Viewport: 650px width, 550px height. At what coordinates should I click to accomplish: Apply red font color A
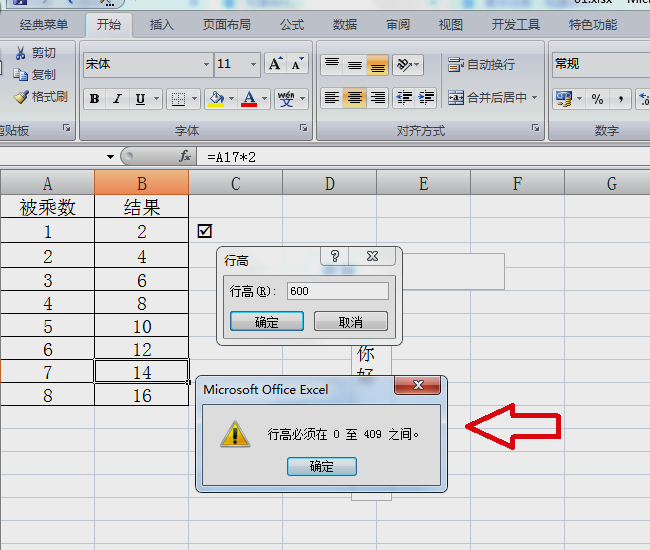pyautogui.click(x=249, y=99)
